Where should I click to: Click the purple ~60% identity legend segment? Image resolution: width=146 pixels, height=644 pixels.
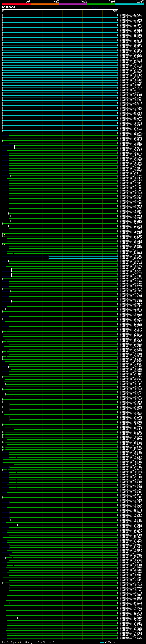tap(73, 4)
